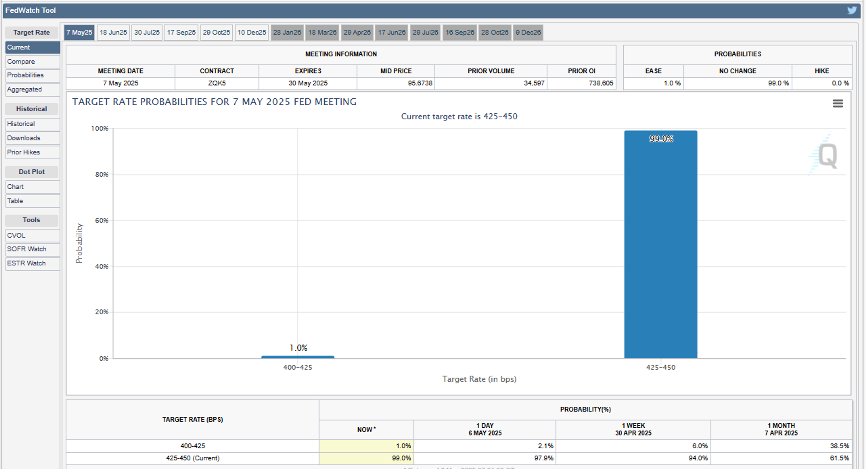Open the 9 Dec26 meeting tab

click(528, 32)
